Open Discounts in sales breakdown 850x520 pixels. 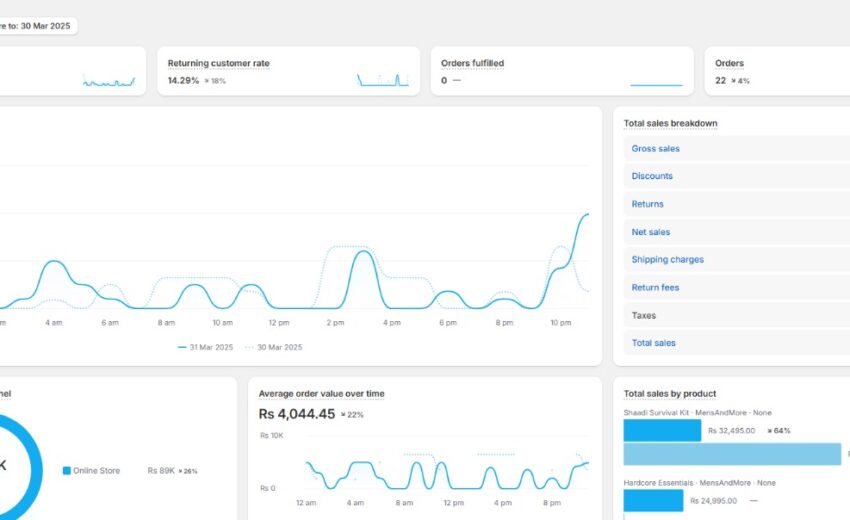[x=652, y=176]
